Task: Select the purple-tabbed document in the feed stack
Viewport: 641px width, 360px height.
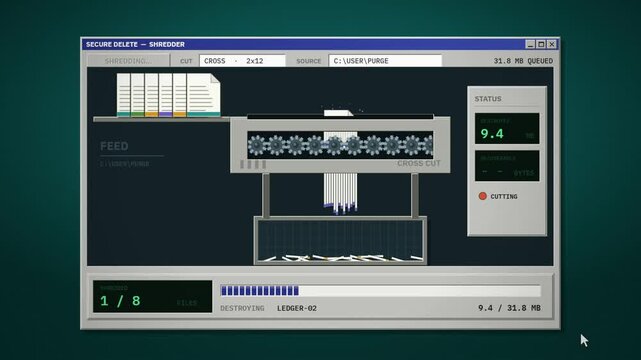Action: click(x=165, y=95)
